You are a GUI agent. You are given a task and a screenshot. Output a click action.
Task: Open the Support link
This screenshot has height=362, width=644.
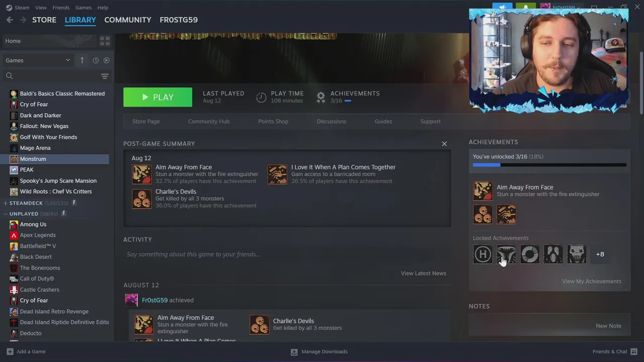point(430,121)
